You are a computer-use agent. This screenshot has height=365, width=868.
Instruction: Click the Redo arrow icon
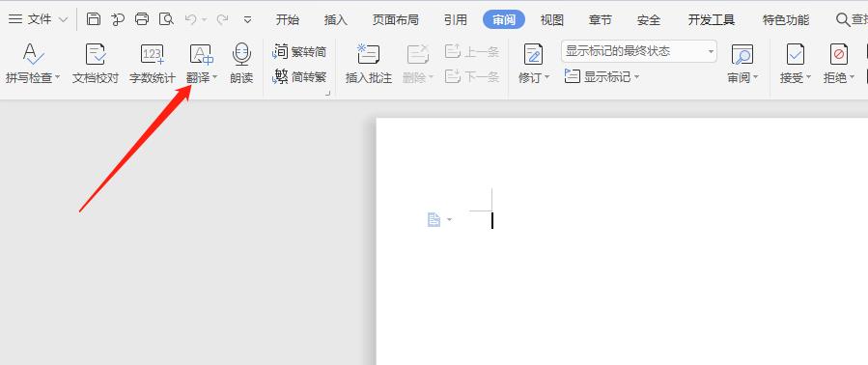coord(222,19)
